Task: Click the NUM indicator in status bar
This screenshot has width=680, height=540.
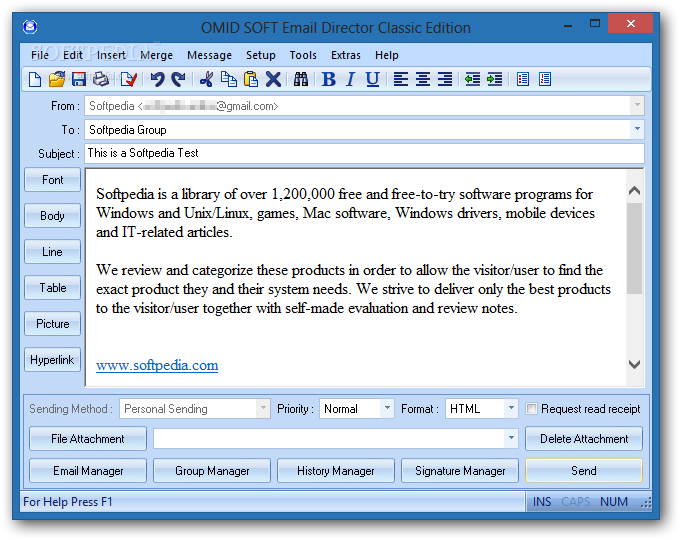Action: pyautogui.click(x=614, y=502)
